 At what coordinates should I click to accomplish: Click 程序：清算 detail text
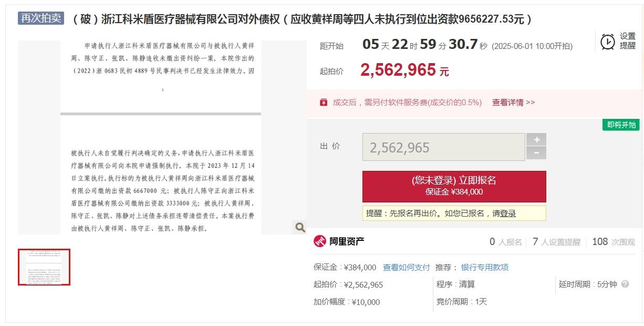(x=455, y=284)
